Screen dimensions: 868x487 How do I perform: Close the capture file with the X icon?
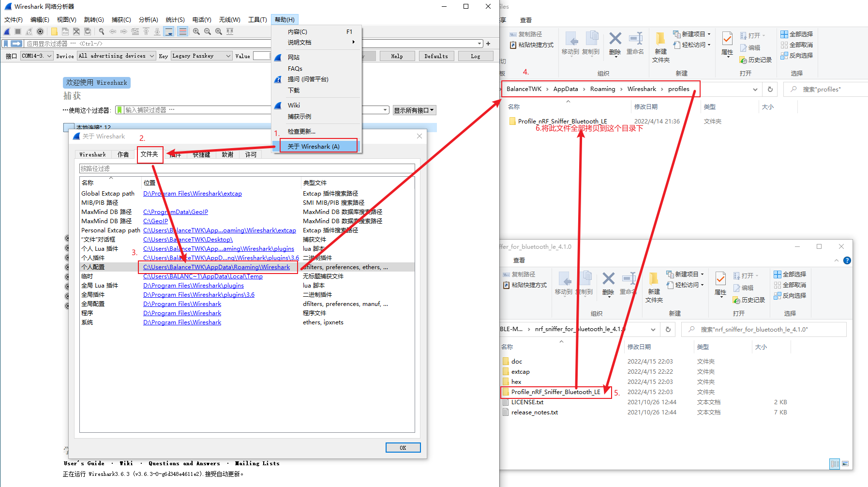76,31
